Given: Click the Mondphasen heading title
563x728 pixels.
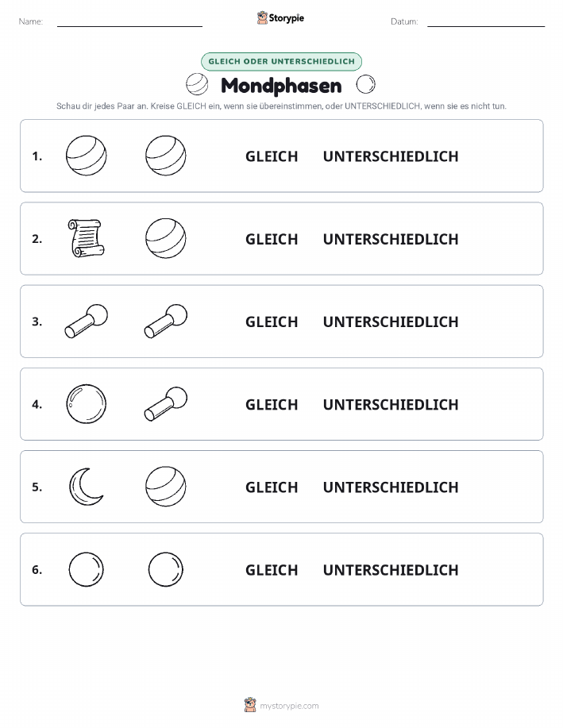Looking at the screenshot, I should [x=281, y=86].
